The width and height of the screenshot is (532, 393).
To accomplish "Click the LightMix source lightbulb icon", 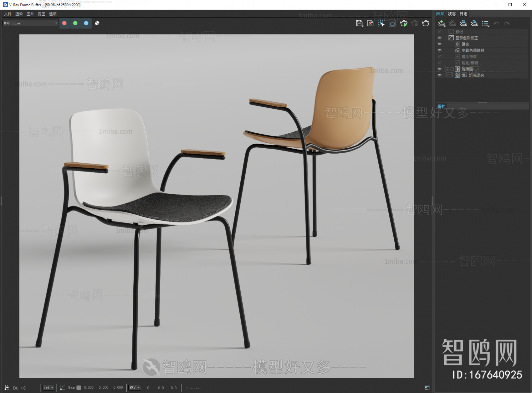I will (458, 75).
